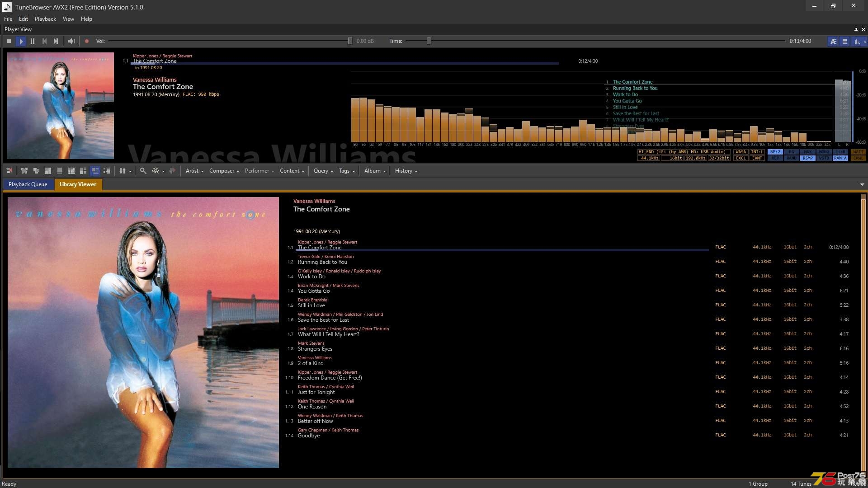Click the large album cover in Library Viewer

pos(143,332)
